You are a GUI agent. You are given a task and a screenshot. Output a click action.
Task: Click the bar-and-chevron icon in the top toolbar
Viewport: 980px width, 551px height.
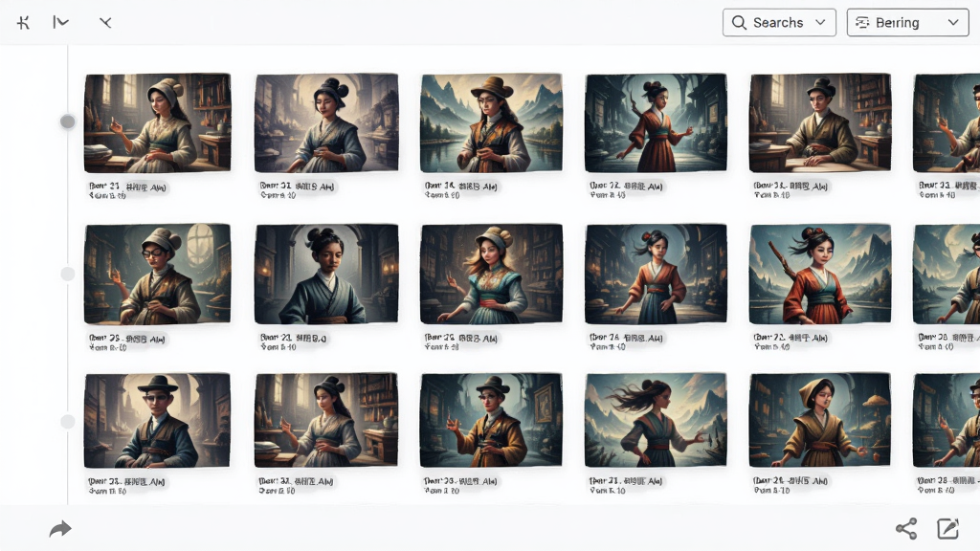click(x=60, y=23)
